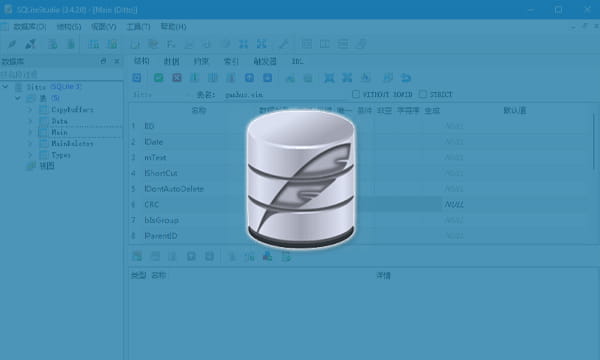Click the connect to database plug icon
Image resolution: width=600 pixels, height=360 pixels.
(x=12, y=44)
